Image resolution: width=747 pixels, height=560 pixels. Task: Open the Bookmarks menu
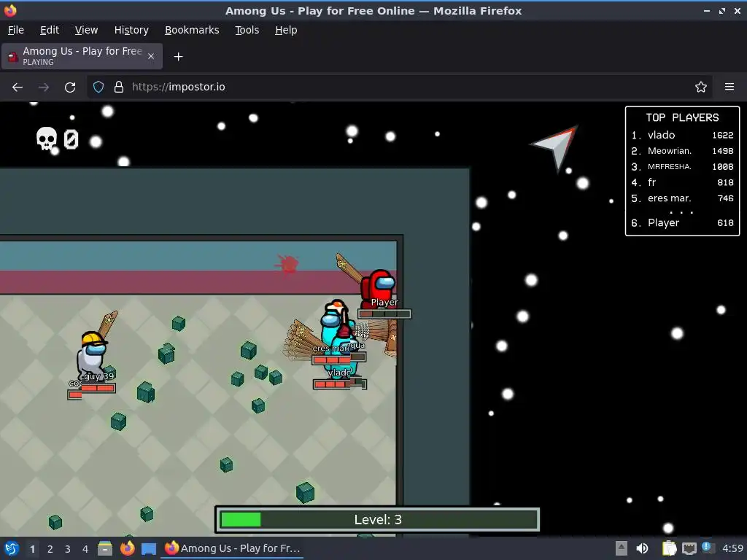(x=192, y=30)
